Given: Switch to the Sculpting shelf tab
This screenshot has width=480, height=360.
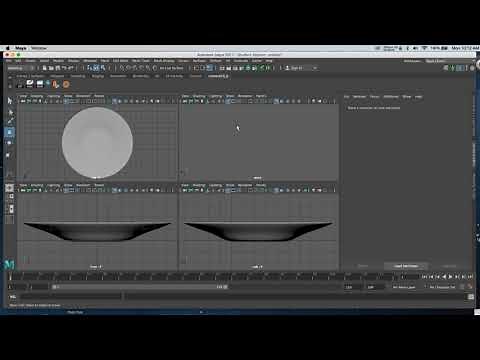Looking at the screenshot, I should pos(78,76).
